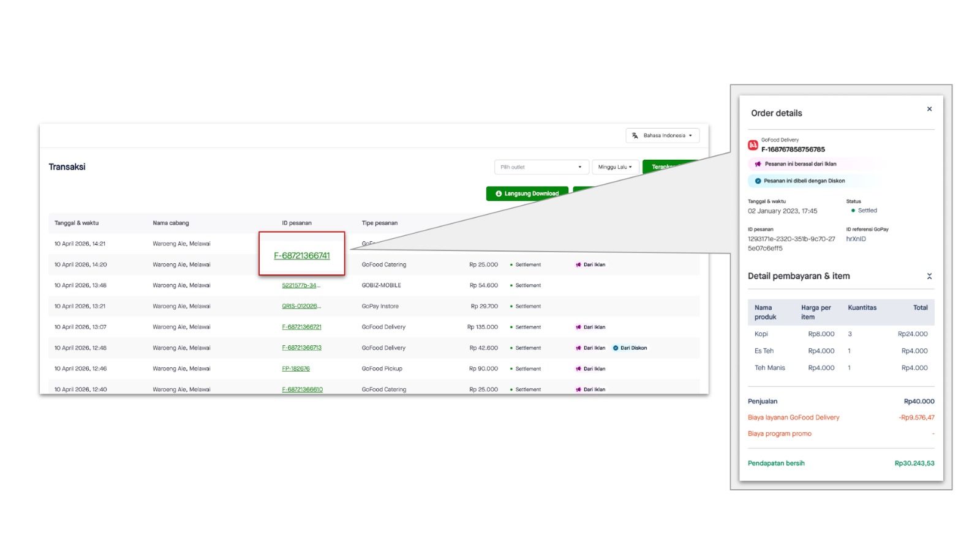Image resolution: width=980 pixels, height=551 pixels.
Task: Click the amount 'Rp 29.700'
Action: click(x=484, y=307)
